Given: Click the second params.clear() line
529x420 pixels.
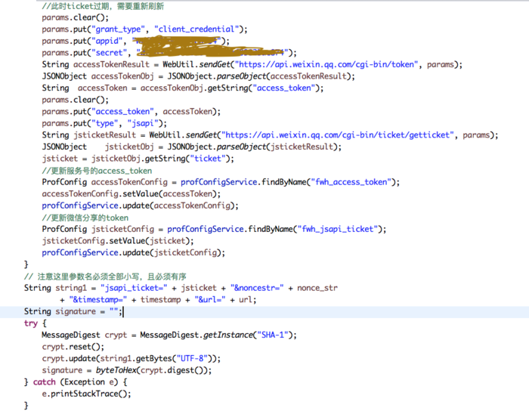Looking at the screenshot, I should pyautogui.click(x=76, y=100).
